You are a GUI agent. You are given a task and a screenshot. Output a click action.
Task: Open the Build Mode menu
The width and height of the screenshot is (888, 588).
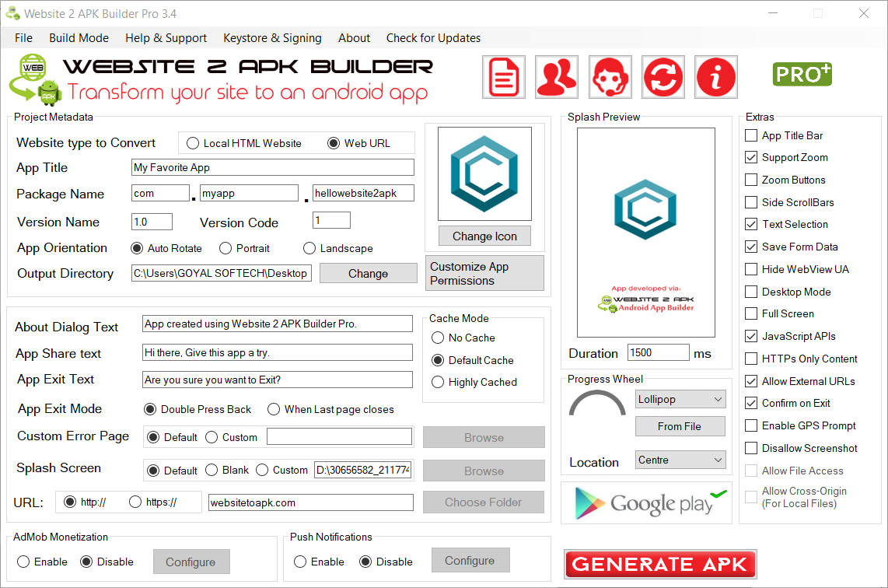coord(79,37)
